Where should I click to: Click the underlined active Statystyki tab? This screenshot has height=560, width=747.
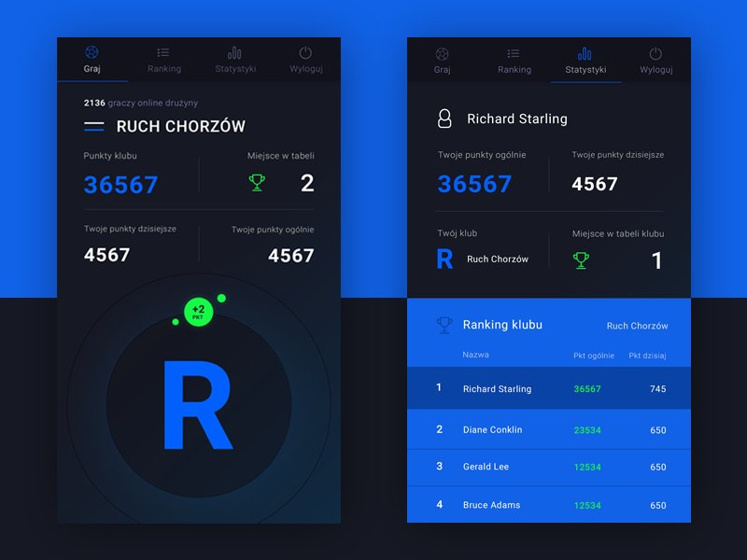tap(585, 61)
